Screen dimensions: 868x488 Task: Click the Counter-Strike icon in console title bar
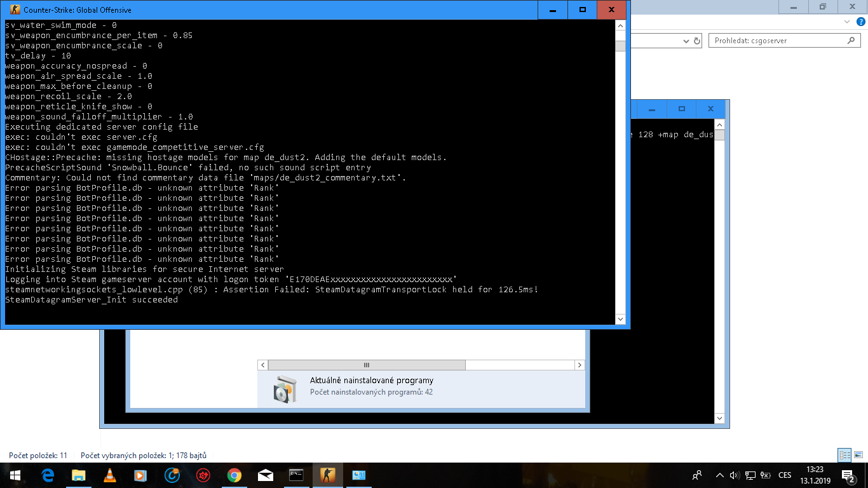click(x=15, y=10)
